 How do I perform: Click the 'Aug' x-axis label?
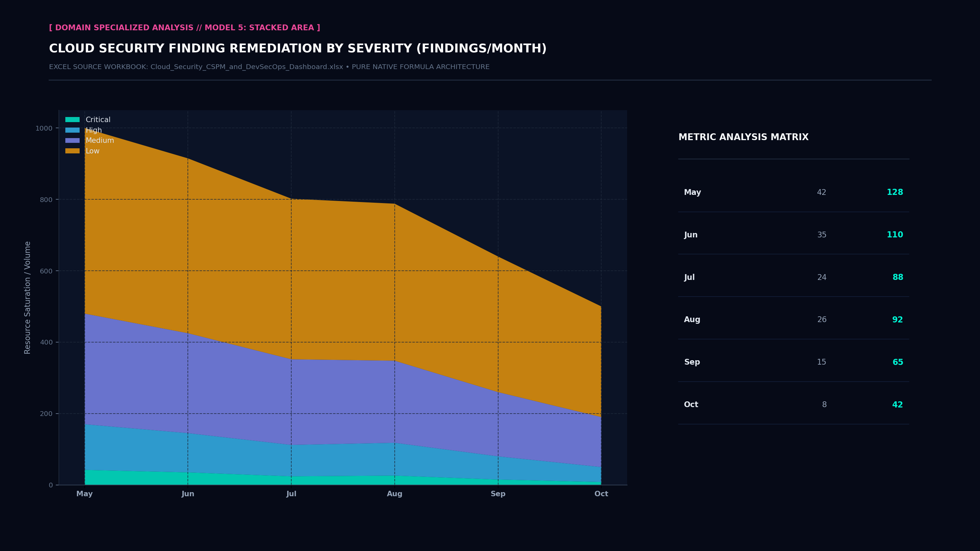pos(394,494)
